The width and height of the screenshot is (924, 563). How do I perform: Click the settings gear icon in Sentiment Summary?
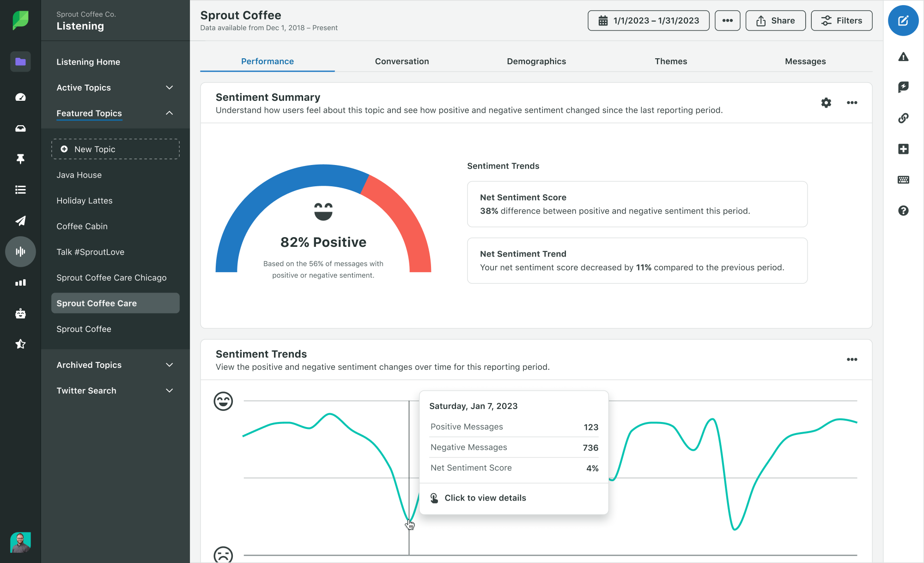pos(826,102)
